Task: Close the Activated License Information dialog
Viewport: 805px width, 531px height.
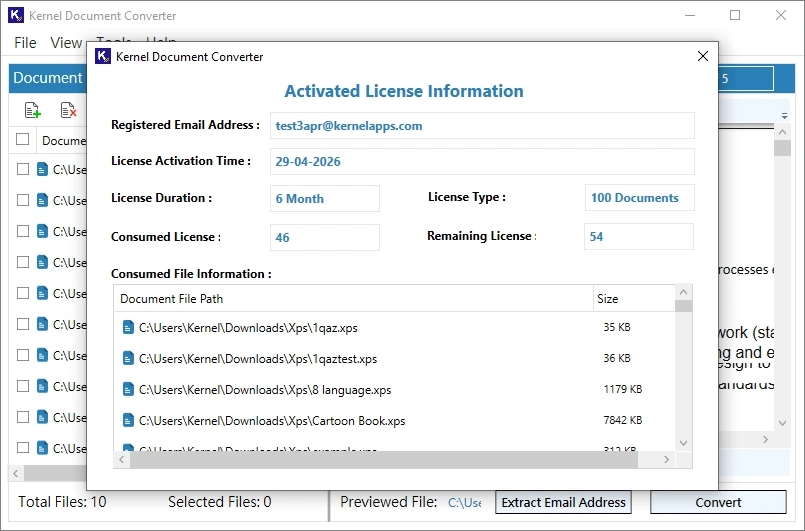Action: (703, 56)
